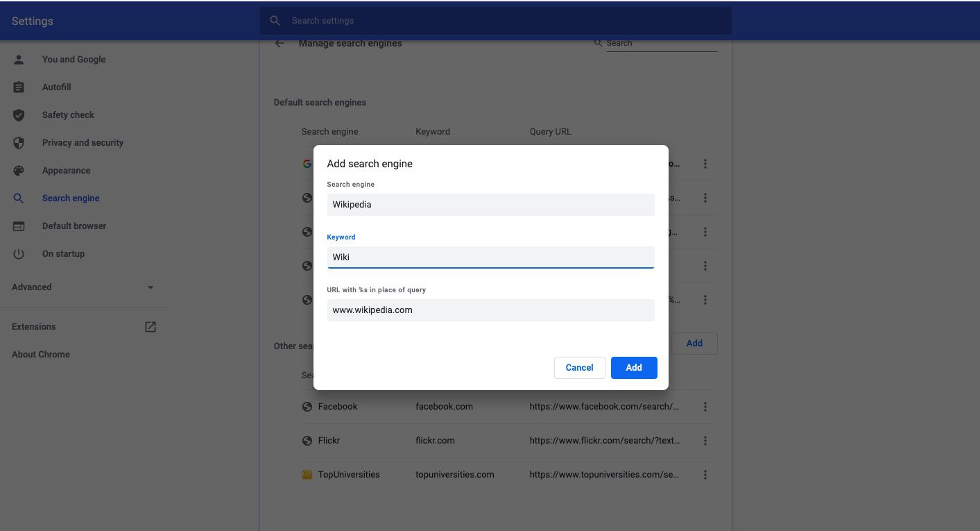Click the Autofill clipboard icon
The height and width of the screenshot is (531, 980).
point(19,87)
